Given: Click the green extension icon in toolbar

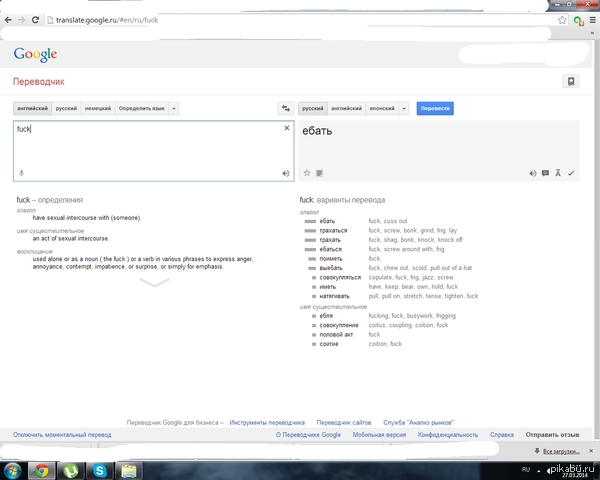Looking at the screenshot, I should click(578, 21).
